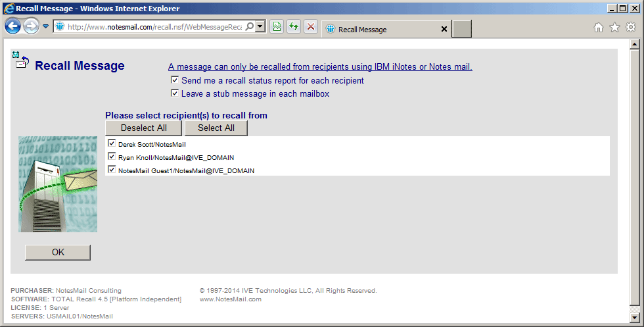Viewport: 644px width, 327px height.
Task: Deselect the Ryan Knoll recipient checkbox
Action: coord(112,157)
